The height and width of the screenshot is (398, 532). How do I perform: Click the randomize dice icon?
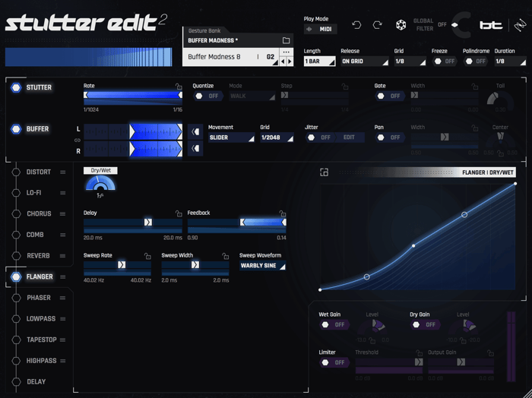[401, 25]
